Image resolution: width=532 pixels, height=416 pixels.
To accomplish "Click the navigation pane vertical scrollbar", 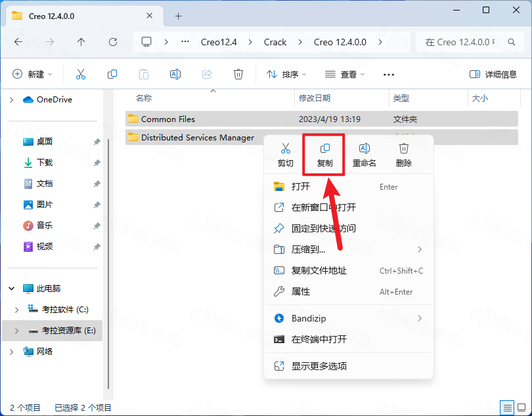I will click(108, 264).
